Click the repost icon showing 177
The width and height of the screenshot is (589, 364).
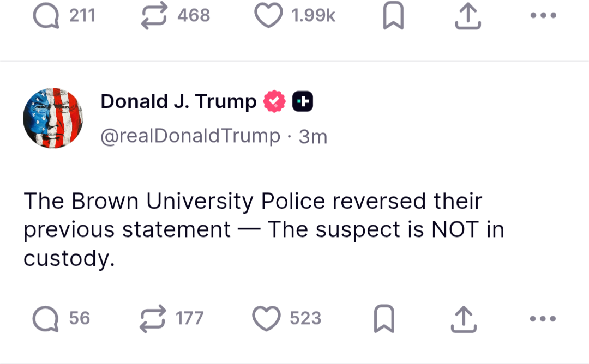[x=153, y=318]
